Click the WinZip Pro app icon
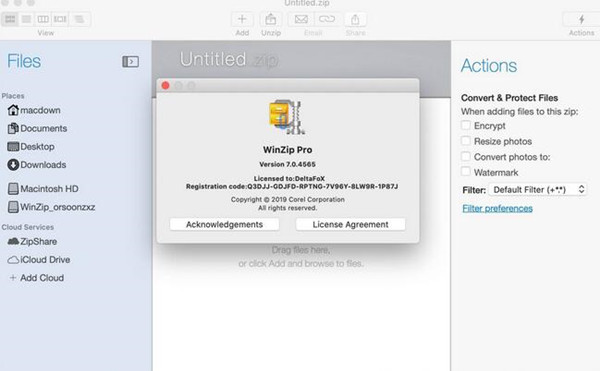This screenshot has width=600, height=371. tap(287, 117)
